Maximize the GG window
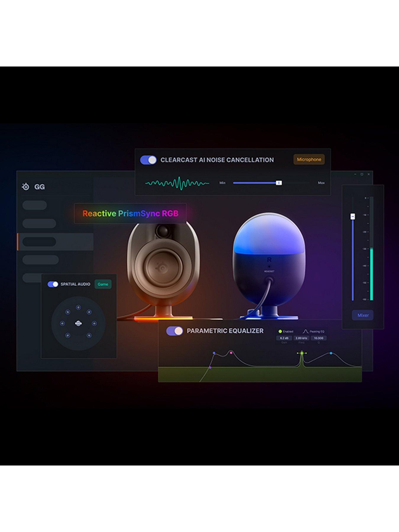 362,174
